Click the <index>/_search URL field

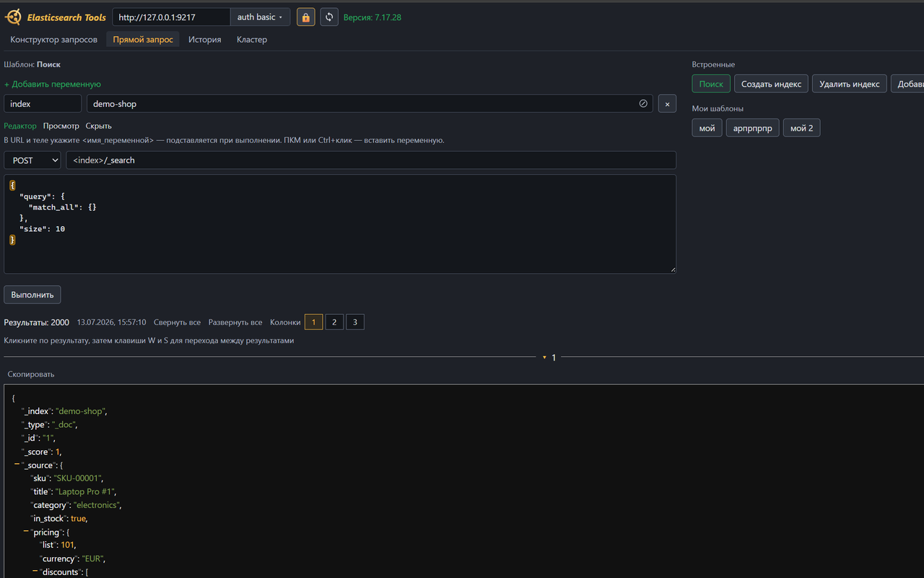click(x=371, y=160)
